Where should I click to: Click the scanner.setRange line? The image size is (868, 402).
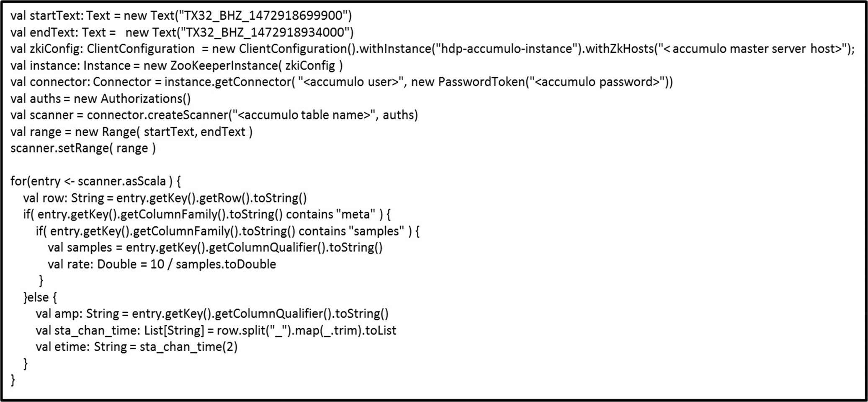83,148
